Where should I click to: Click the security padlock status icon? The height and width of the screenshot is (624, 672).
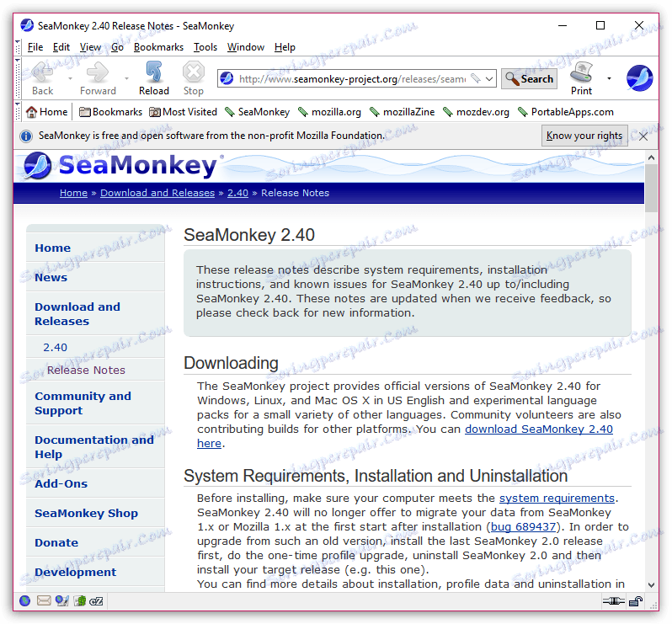tap(636, 601)
